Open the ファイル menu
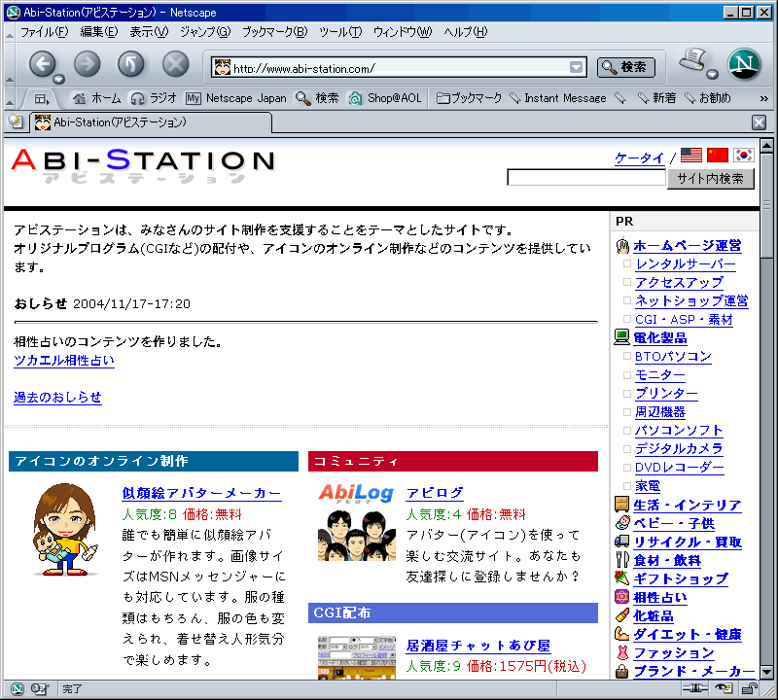 click(x=44, y=32)
